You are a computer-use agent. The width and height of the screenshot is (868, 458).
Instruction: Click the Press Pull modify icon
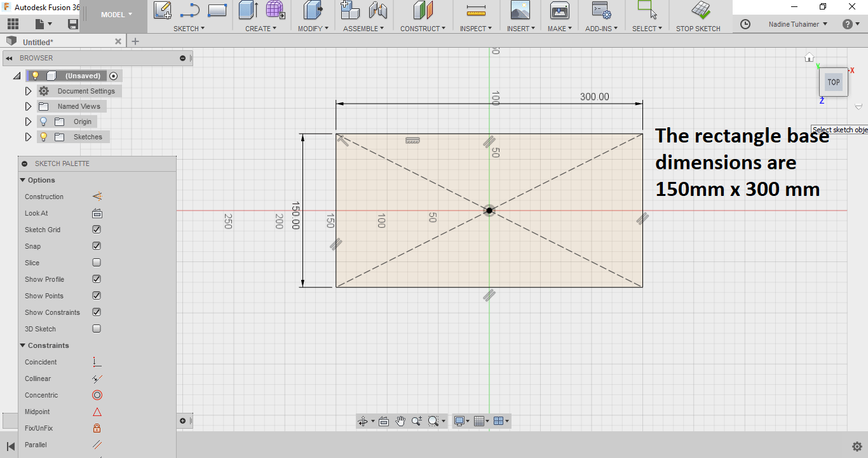pos(312,10)
